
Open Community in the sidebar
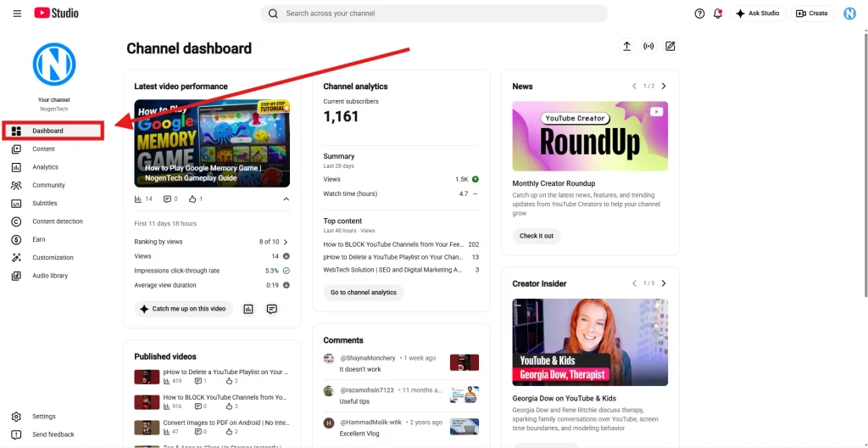click(x=53, y=185)
